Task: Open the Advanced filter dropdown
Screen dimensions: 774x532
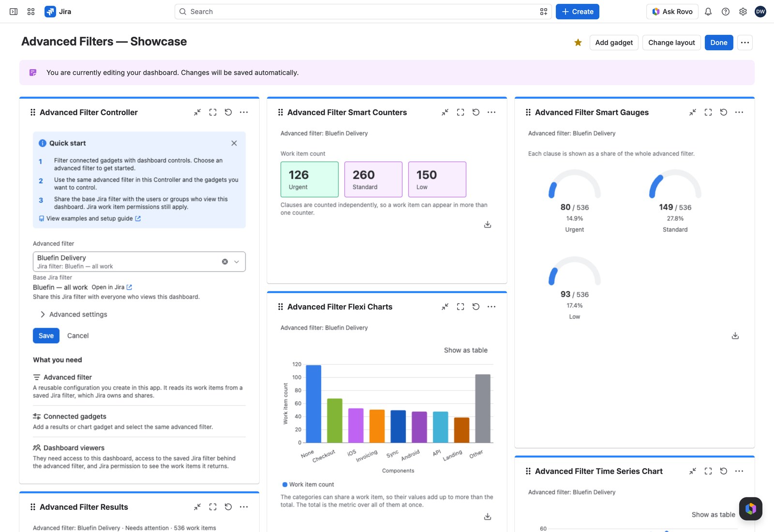Action: pyautogui.click(x=139, y=262)
